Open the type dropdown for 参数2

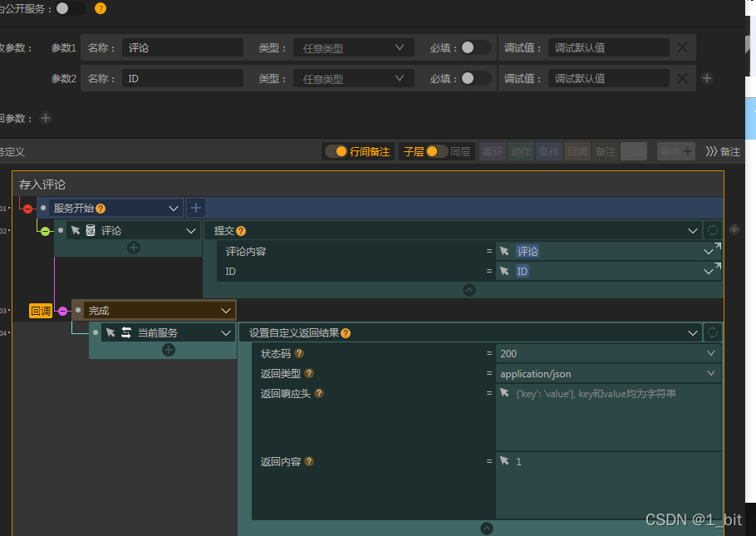pyautogui.click(x=353, y=79)
